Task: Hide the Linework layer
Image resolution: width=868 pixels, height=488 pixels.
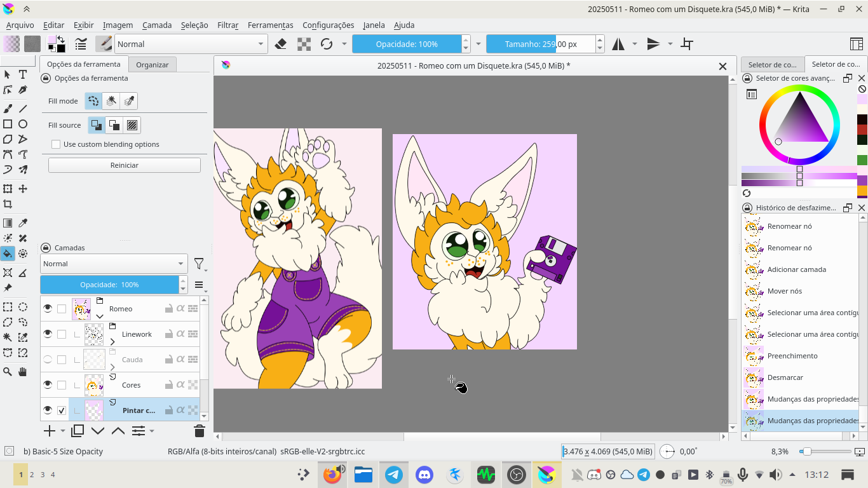Action: click(48, 334)
